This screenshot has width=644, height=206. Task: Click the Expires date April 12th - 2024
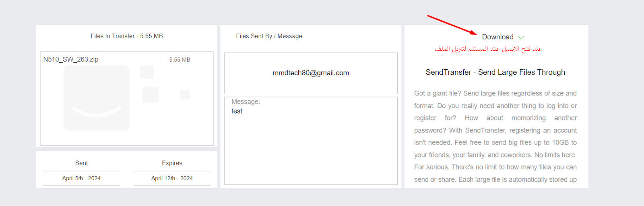pos(172,178)
